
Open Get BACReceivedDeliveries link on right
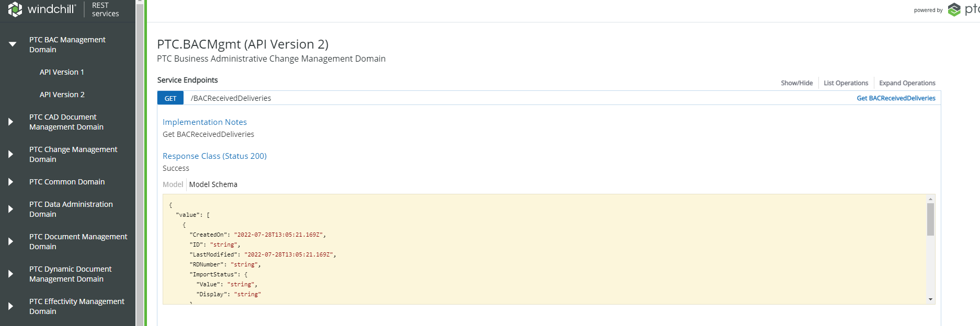click(x=896, y=98)
